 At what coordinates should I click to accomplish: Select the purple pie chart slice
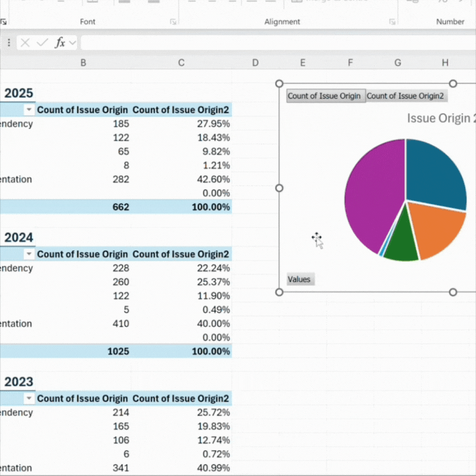369,193
